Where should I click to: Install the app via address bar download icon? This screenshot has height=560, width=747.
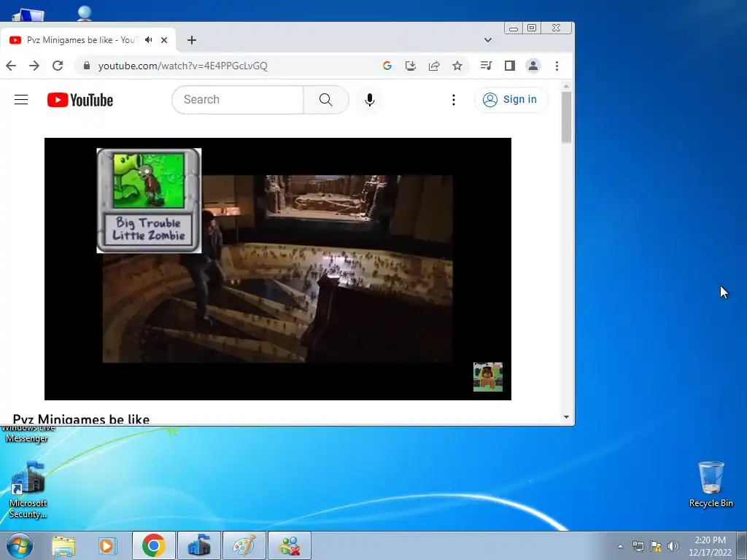coord(411,66)
